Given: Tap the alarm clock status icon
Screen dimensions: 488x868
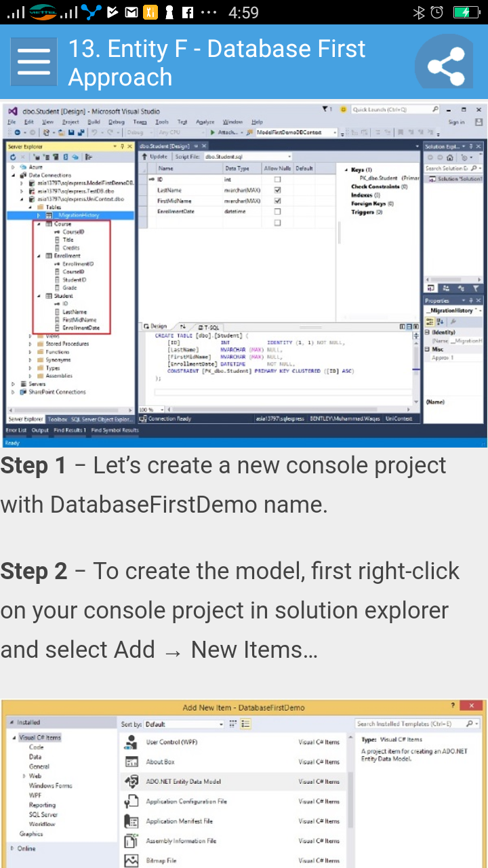Looking at the screenshot, I should [437, 12].
